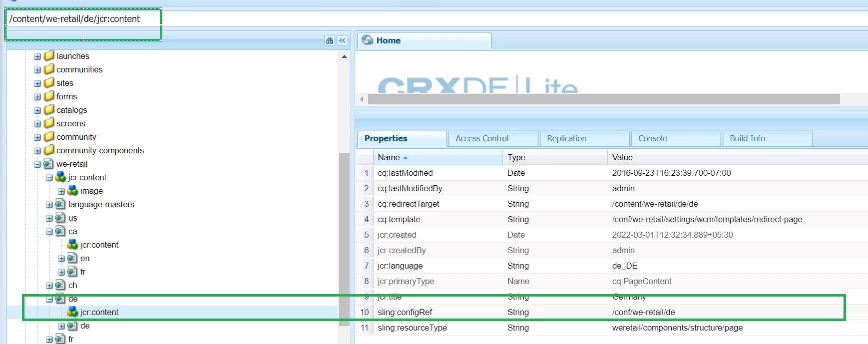Click jcr:content cube icon under ca
868x344 pixels.
click(72, 244)
